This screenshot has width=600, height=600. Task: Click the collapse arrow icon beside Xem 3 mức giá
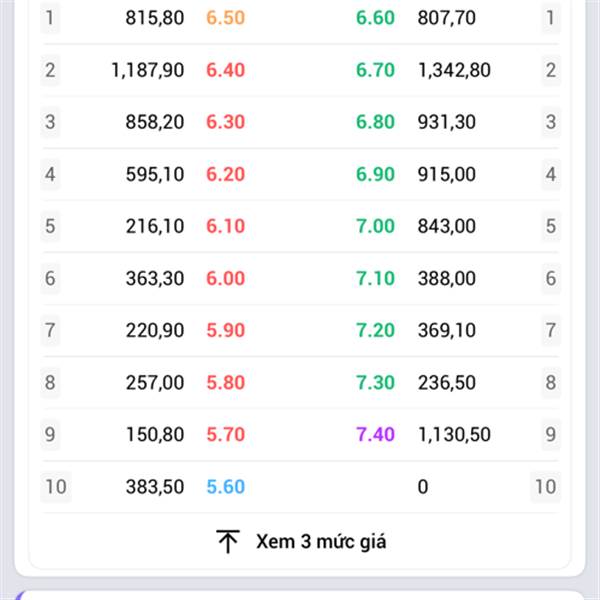[228, 541]
